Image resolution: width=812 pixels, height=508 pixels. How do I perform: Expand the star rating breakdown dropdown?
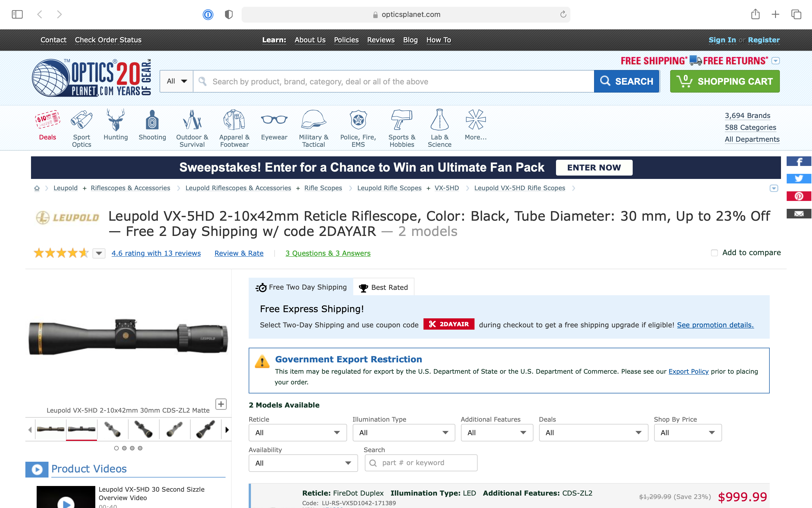point(99,253)
